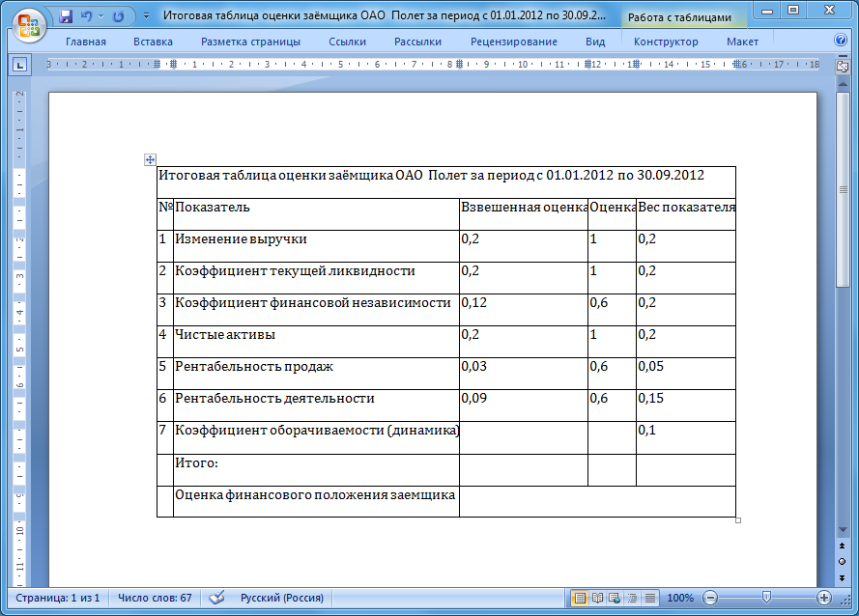Save document with floppy disk icon
This screenshot has height=616, width=859.
pyautogui.click(x=66, y=15)
